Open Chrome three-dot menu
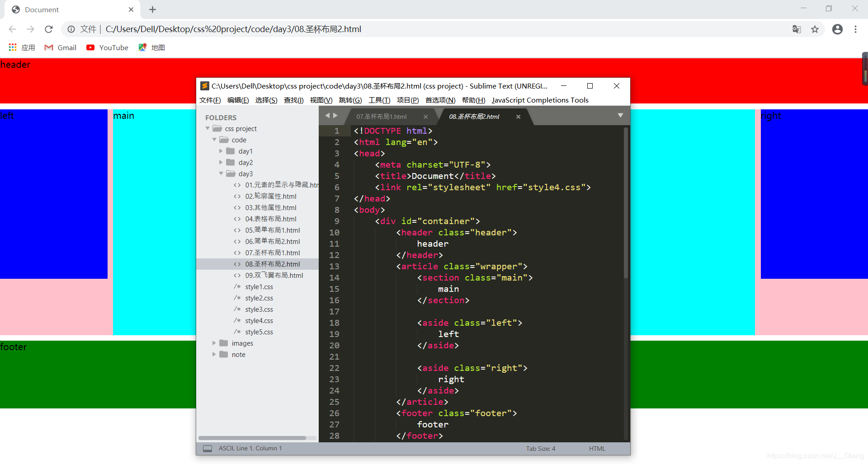868x464 pixels. pos(855,29)
